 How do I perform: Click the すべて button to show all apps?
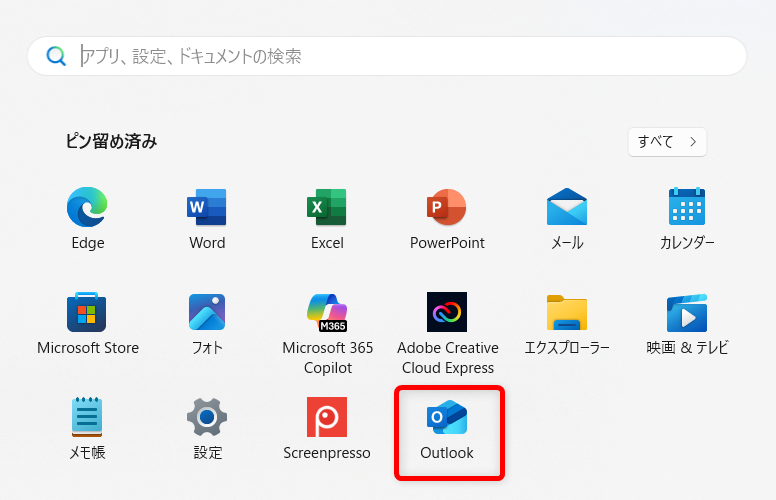pos(667,142)
